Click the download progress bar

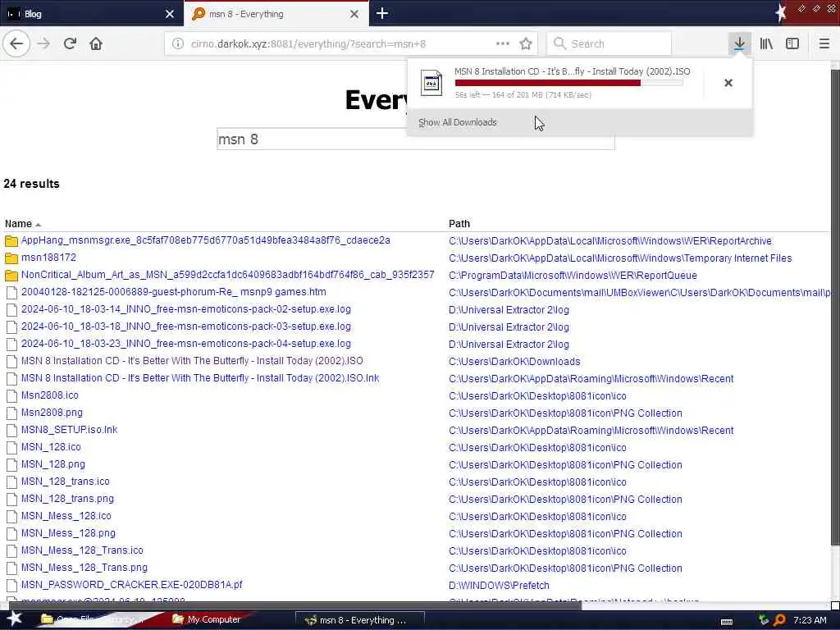point(569,83)
